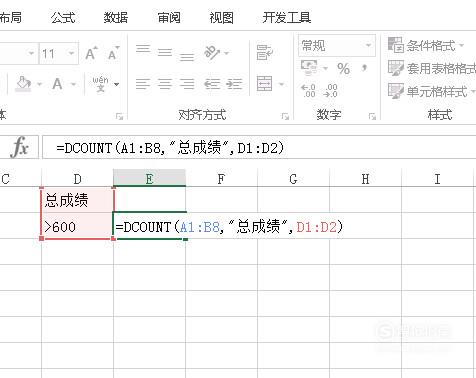Click cell D1 containing 总成绩
This screenshot has height=378, width=476.
click(77, 200)
